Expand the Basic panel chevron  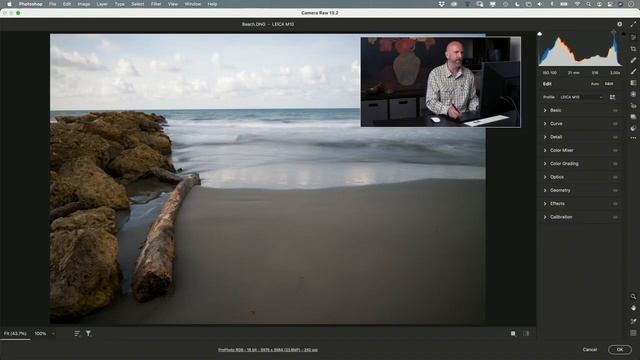(545, 110)
